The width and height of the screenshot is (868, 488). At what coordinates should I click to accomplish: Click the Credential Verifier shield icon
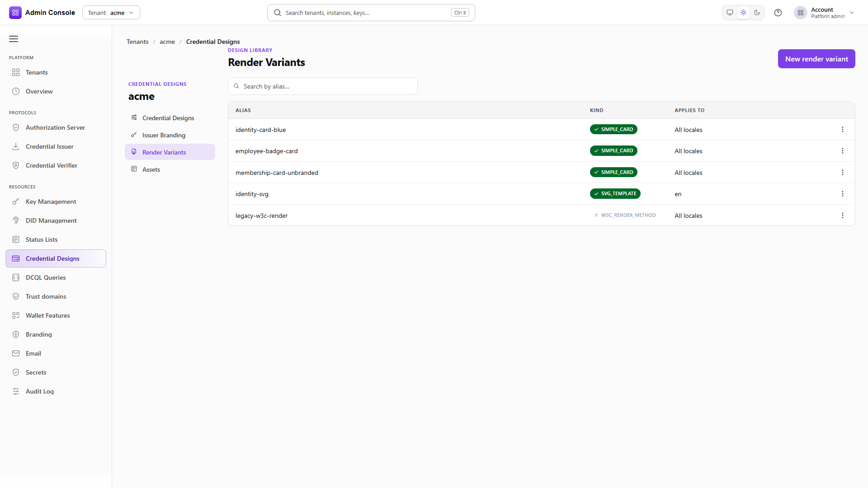click(16, 165)
